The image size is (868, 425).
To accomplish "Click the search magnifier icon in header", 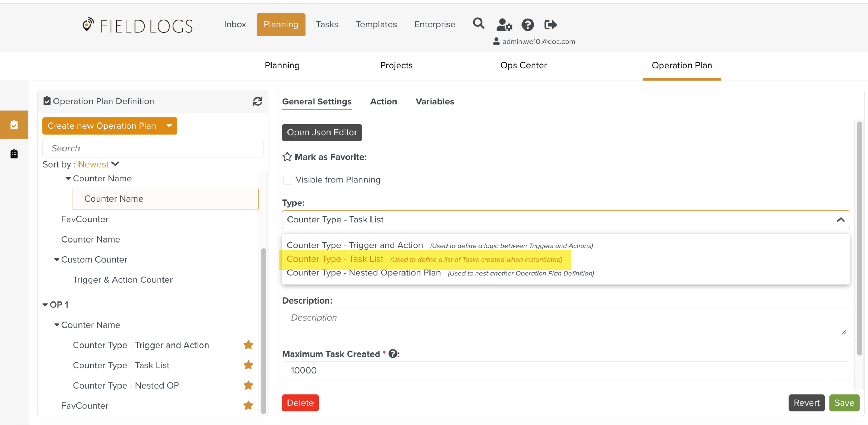I will click(478, 24).
